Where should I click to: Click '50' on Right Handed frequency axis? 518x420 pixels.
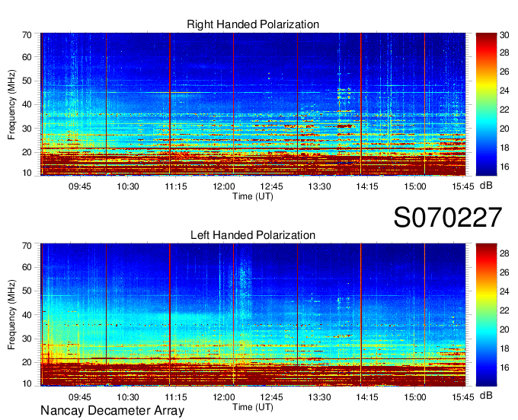(27, 81)
